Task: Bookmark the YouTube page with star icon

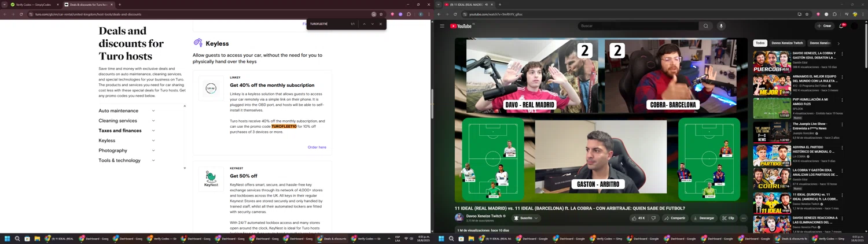Action: coord(807,14)
